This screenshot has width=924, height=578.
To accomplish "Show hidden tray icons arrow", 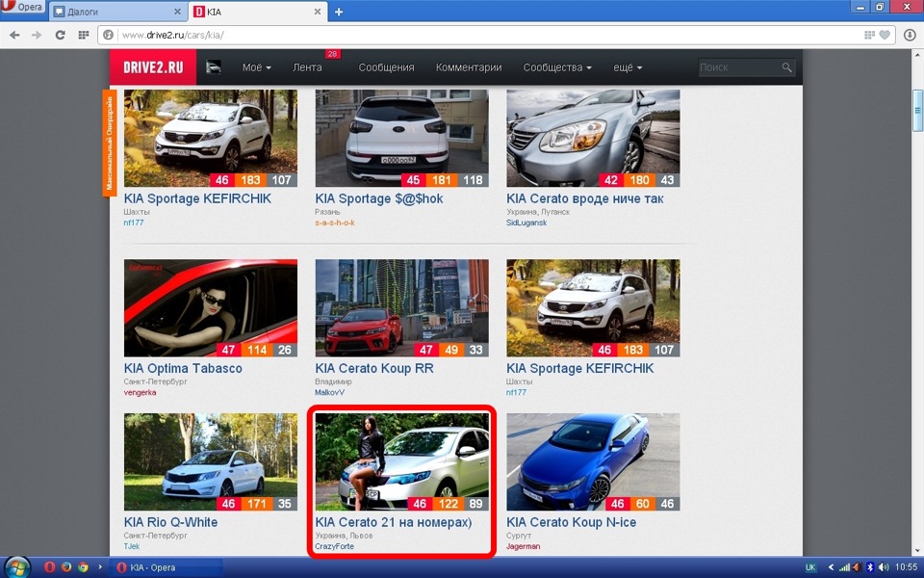I will pos(831,567).
